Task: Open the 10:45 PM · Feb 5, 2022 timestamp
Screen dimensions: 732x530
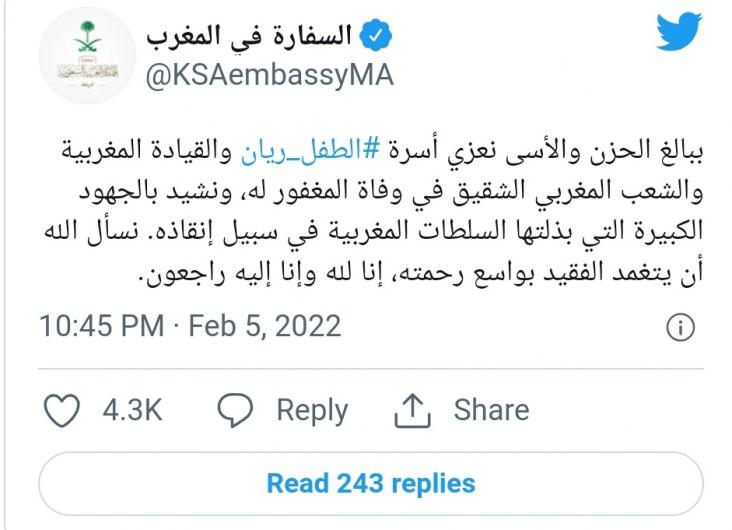Action: click(190, 325)
